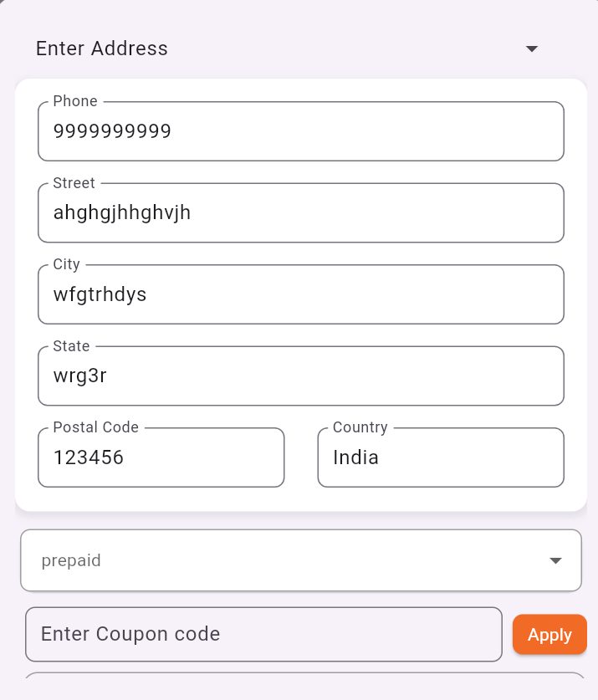This screenshot has height=700, width=598.
Task: Apply the coupon with orange button
Action: click(549, 635)
